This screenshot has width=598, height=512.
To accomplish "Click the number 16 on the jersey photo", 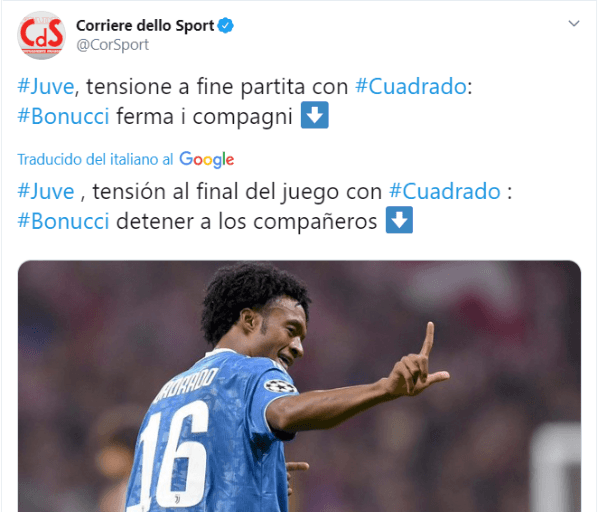I will (175, 454).
